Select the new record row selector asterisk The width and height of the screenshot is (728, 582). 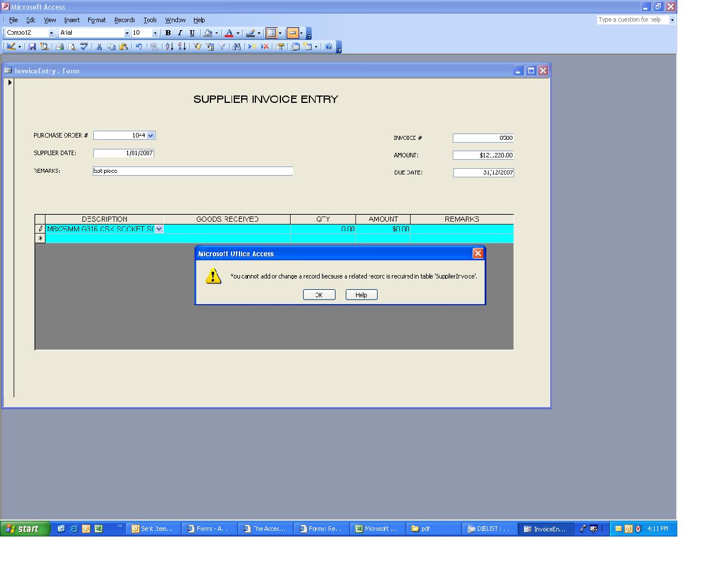[x=40, y=238]
